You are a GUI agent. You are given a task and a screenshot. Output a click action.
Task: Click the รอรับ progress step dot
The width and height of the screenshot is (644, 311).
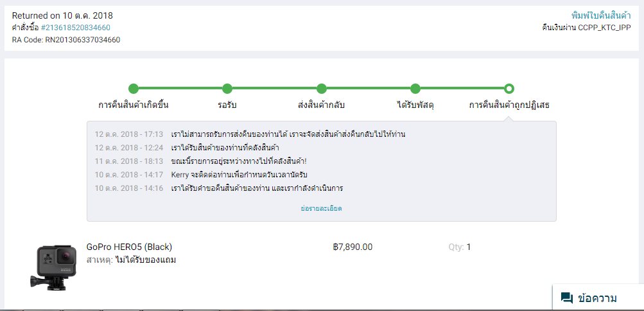(227, 88)
